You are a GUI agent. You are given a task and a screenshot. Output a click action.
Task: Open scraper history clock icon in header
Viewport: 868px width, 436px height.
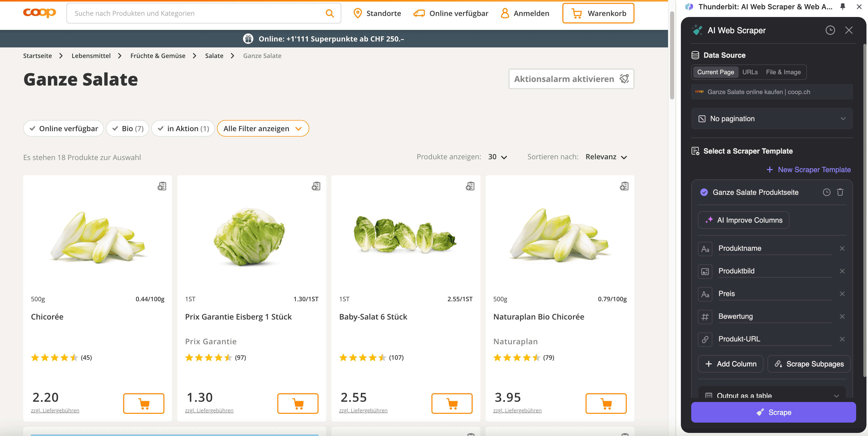click(830, 30)
